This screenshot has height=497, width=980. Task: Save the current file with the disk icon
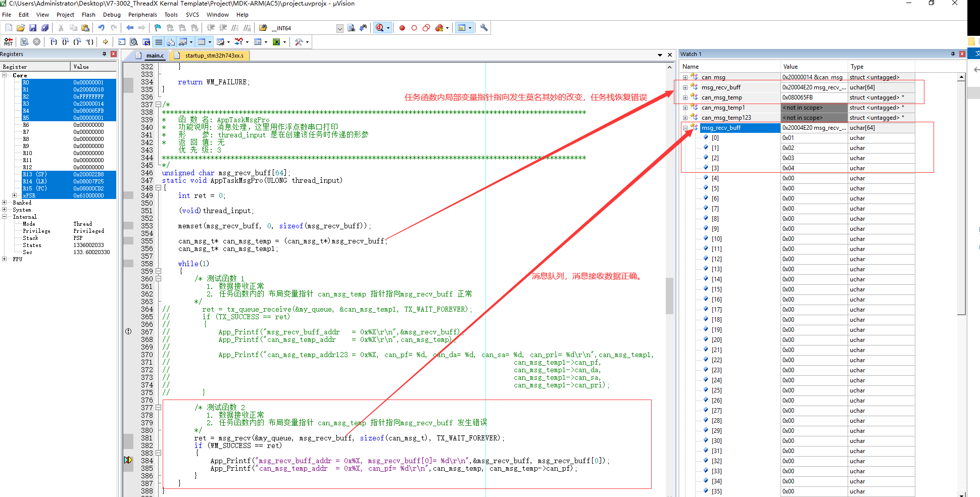point(33,28)
